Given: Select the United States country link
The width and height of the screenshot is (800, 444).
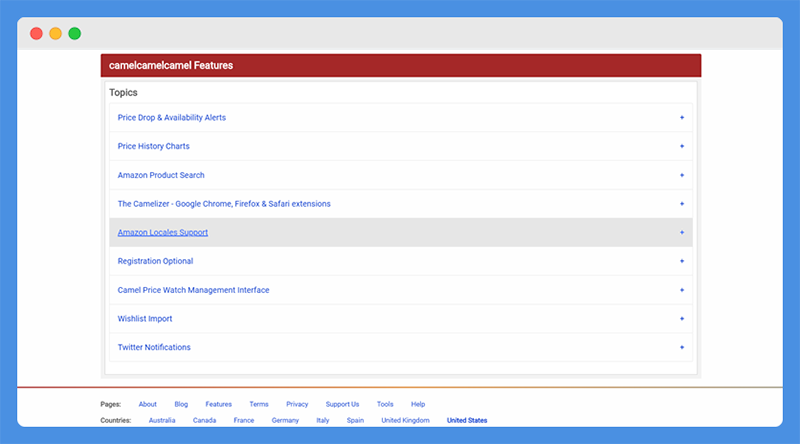Looking at the screenshot, I should point(467,421).
